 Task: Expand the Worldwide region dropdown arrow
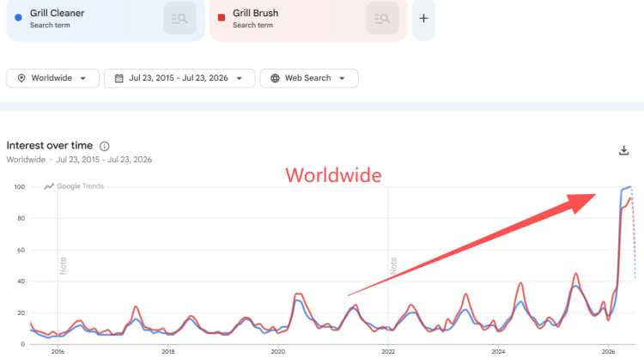(x=83, y=78)
